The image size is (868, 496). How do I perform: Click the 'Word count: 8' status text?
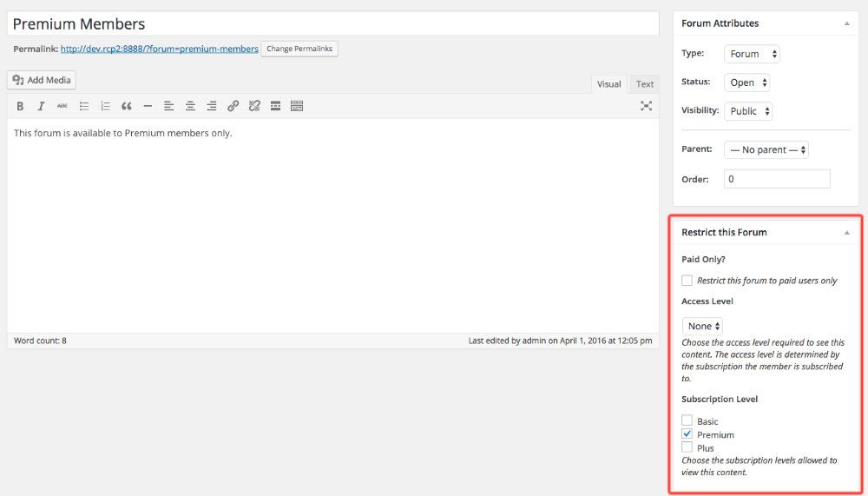coord(40,341)
